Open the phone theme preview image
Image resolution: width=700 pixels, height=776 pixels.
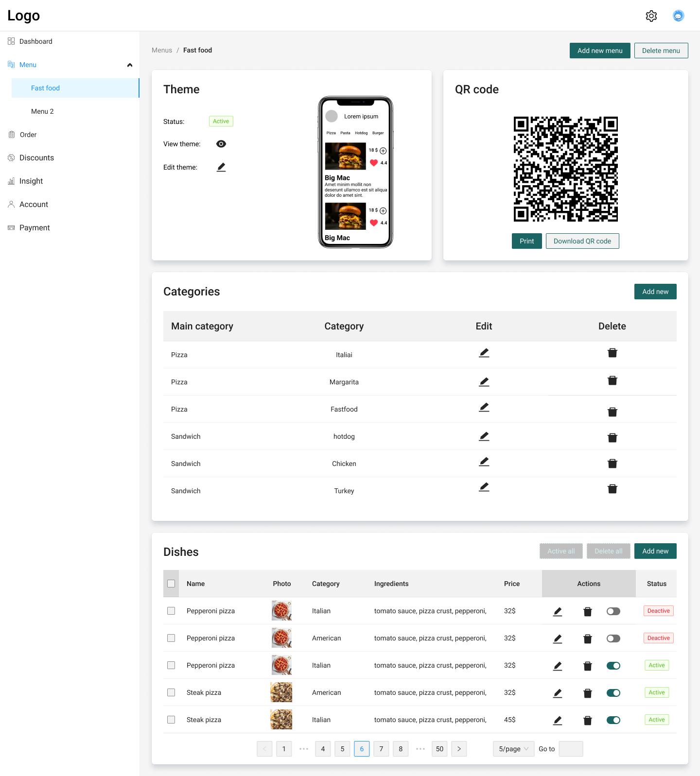[x=355, y=172]
